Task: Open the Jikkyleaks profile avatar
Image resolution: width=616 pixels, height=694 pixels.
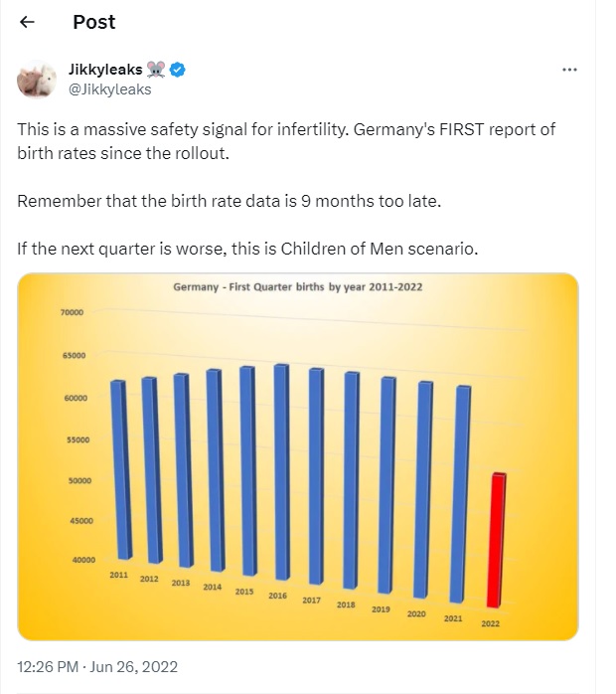Action: tap(38, 79)
